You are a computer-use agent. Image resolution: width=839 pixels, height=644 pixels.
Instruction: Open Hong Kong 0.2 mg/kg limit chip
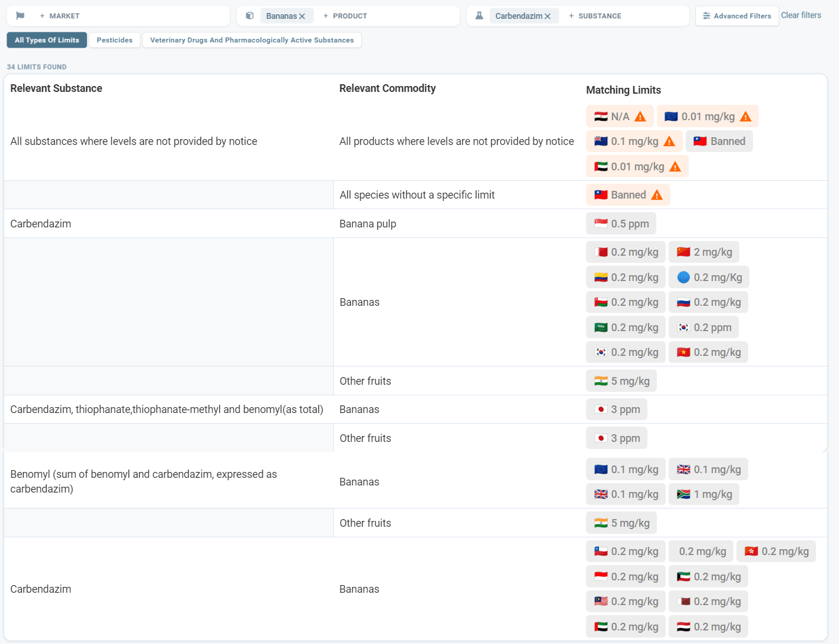pyautogui.click(x=777, y=551)
